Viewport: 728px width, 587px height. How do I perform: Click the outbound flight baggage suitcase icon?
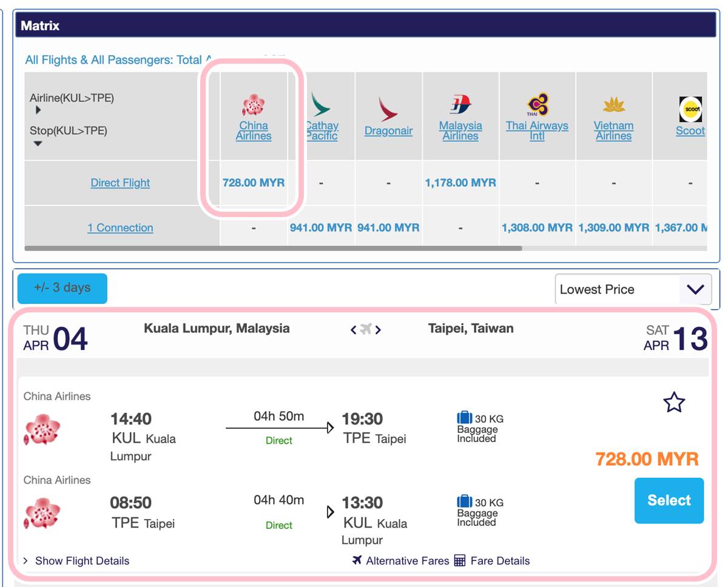point(465,418)
